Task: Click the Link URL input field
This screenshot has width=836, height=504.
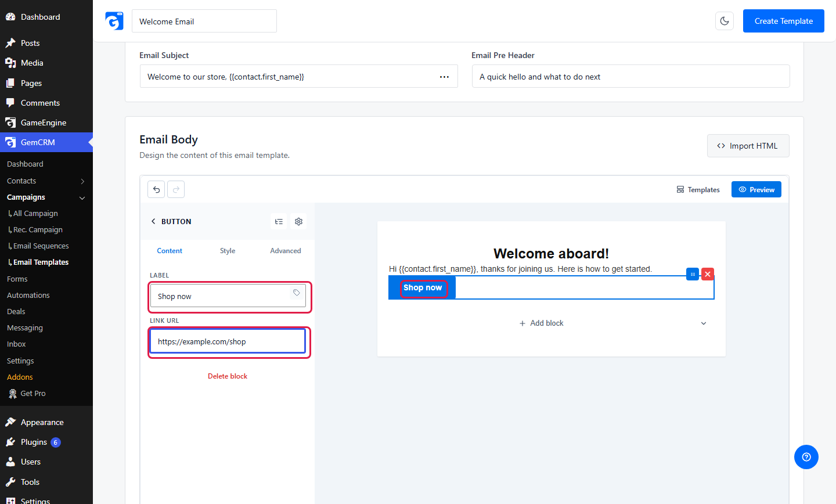Action: pos(228,341)
